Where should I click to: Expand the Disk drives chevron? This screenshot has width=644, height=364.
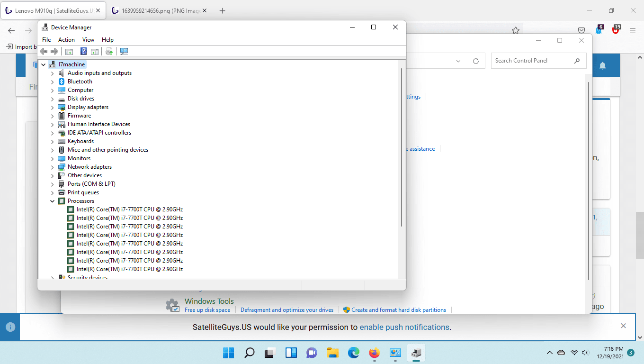tap(53, 99)
